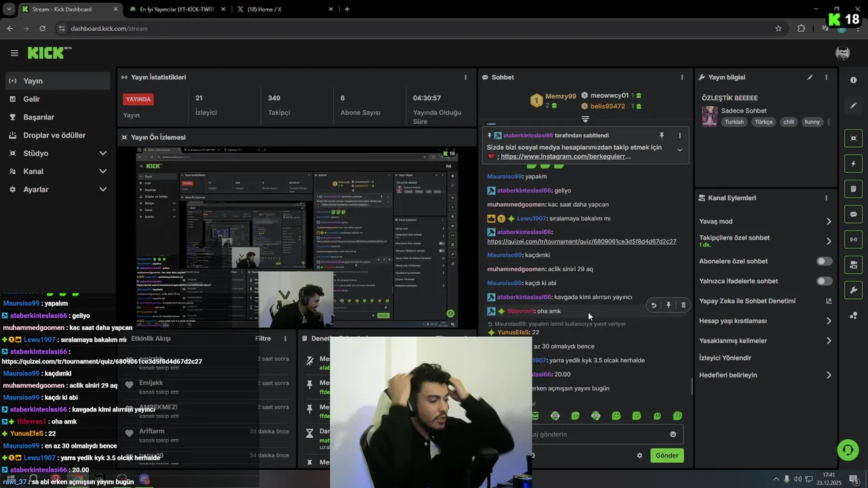Screen dimensions: 868x488
Task: Open the user avatar in the top right
Action: [x=843, y=53]
